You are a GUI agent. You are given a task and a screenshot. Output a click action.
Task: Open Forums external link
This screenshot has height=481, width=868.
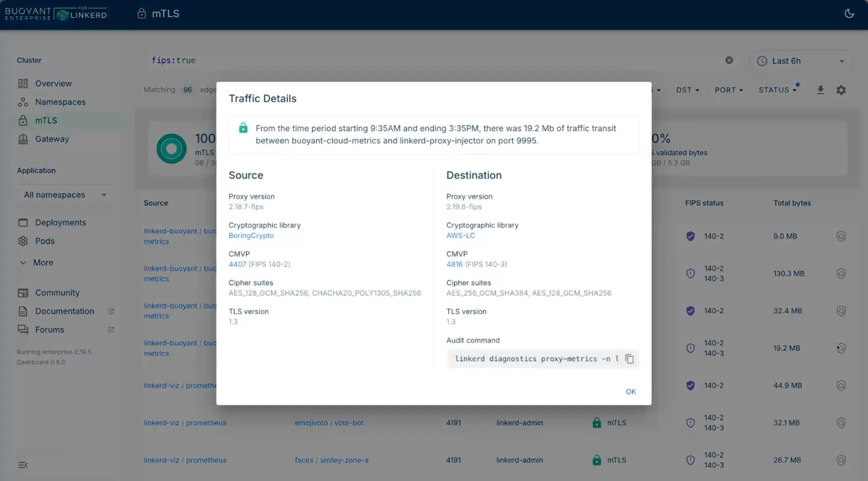pyautogui.click(x=50, y=330)
